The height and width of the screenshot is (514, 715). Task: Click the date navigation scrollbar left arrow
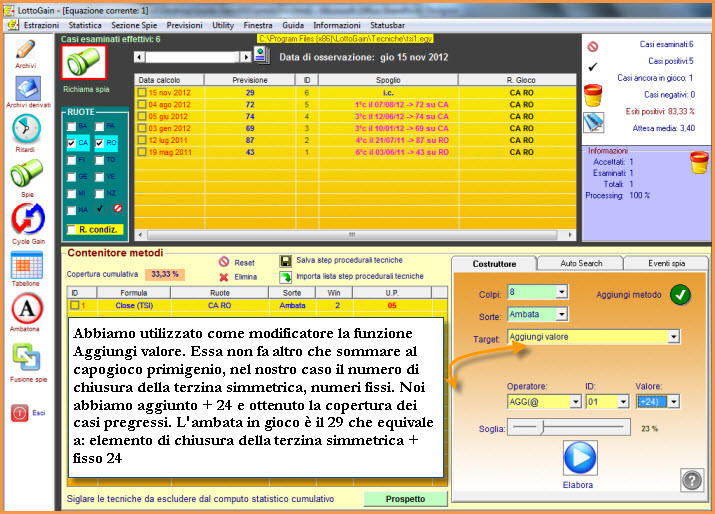tap(140, 57)
